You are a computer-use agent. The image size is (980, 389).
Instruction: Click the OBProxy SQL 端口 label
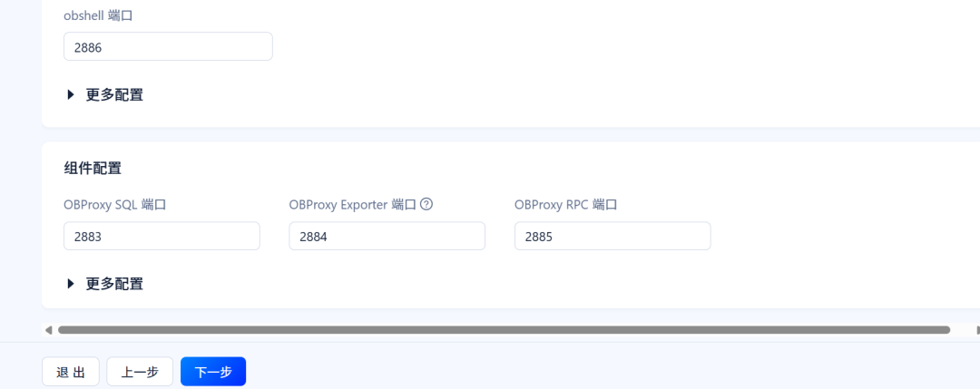point(114,205)
